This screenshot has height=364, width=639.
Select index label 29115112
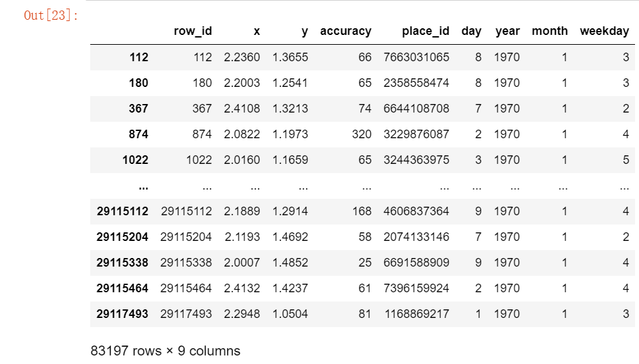[123, 211]
